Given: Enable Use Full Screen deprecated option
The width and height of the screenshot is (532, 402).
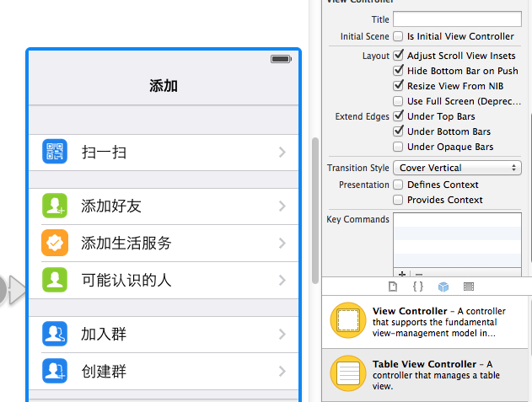Looking at the screenshot, I should [398, 101].
